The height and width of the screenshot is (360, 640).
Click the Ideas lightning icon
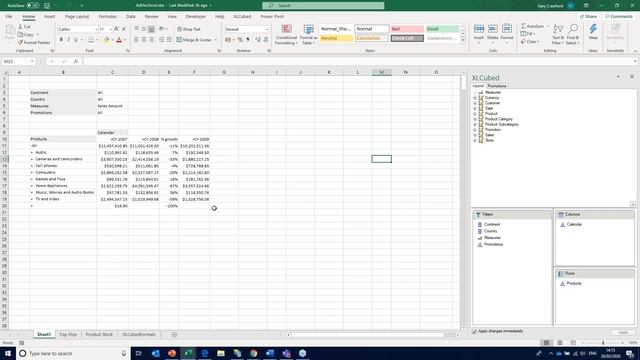pos(593,29)
